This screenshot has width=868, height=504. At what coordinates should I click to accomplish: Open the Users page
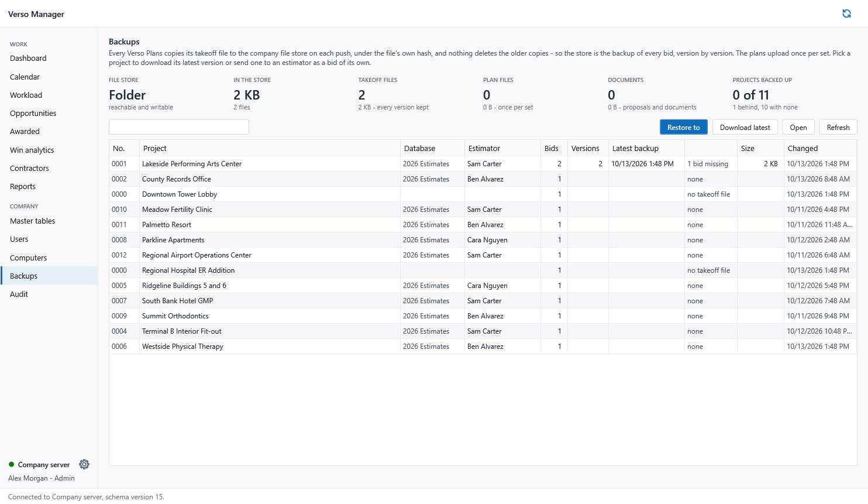coord(49,239)
